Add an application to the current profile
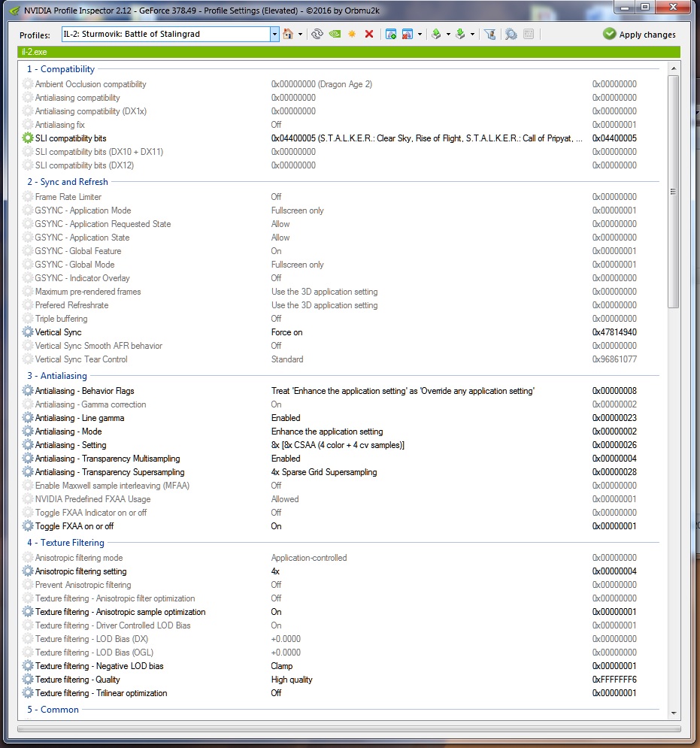Screen dimensions: 700x748 tap(391, 34)
